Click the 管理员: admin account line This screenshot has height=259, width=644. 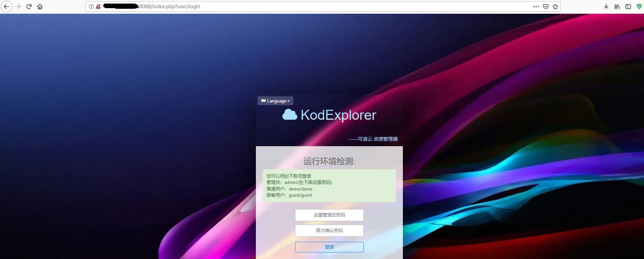pyautogui.click(x=299, y=182)
